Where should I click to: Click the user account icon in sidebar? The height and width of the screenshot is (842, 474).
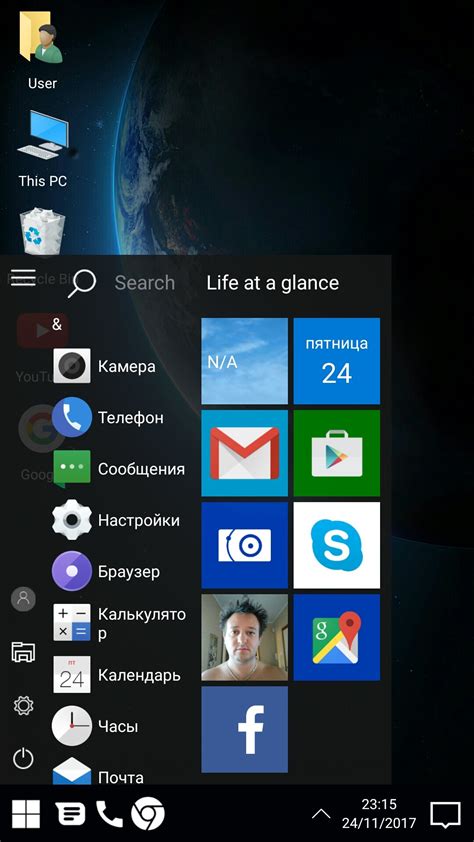(23, 599)
